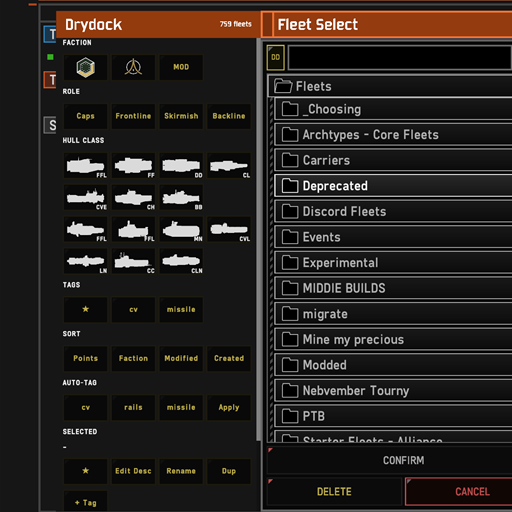This screenshot has height=512, width=512.
Task: Filter by DD hull class silhouette
Action: coord(181,166)
